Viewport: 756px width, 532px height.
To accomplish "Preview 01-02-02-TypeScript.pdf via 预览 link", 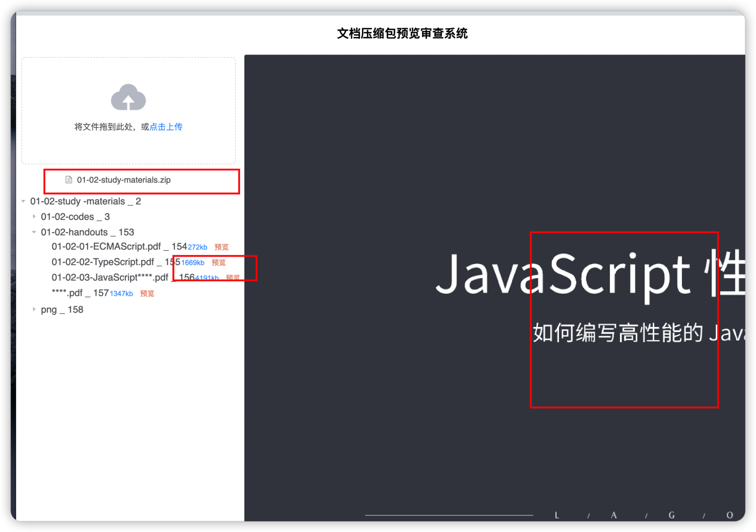I will point(219,262).
